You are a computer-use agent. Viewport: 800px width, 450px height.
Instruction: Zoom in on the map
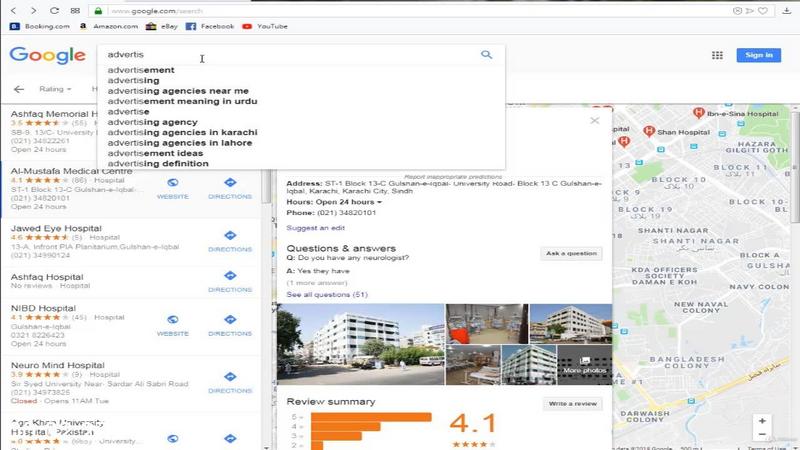(x=762, y=421)
